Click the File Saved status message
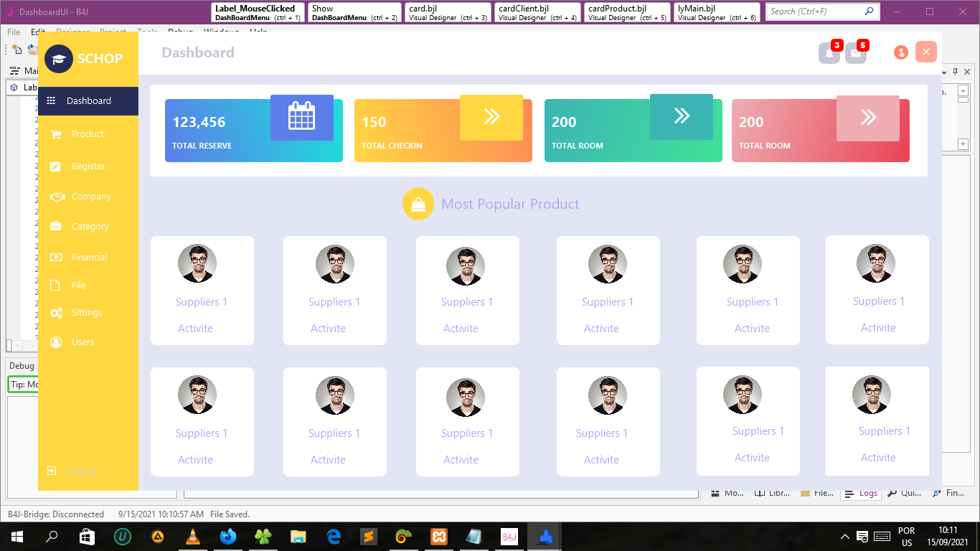 tap(230, 514)
